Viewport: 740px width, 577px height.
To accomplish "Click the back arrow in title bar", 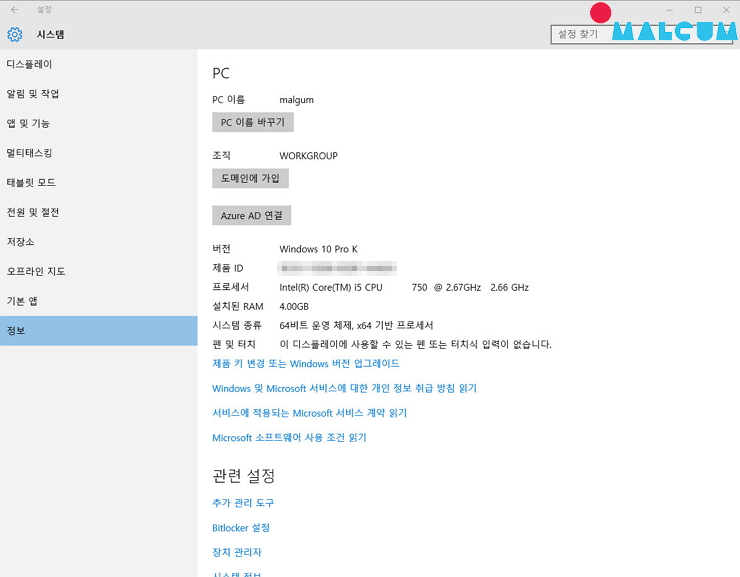I will click(x=15, y=9).
